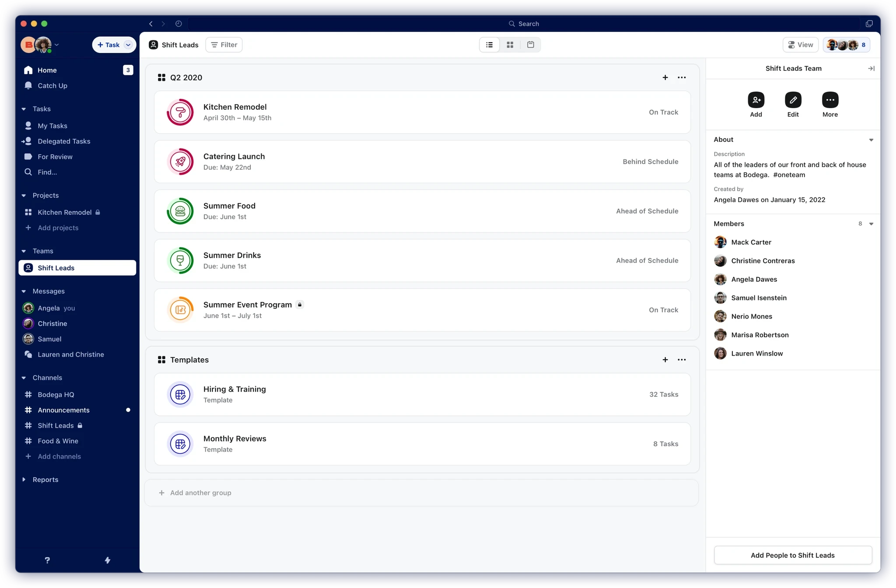Add a project to Q2 2020 group
The width and height of the screenshot is (896, 588).
pyautogui.click(x=665, y=77)
